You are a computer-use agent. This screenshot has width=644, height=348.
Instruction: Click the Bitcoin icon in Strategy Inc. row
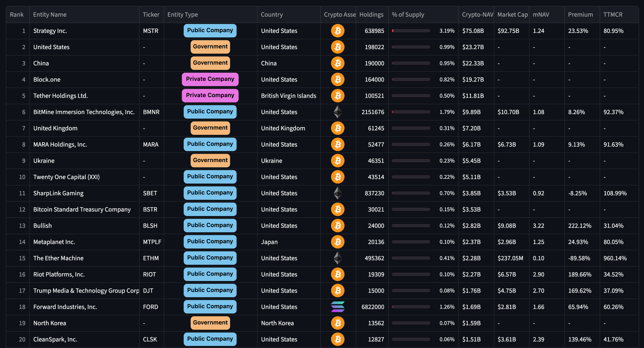pyautogui.click(x=337, y=31)
